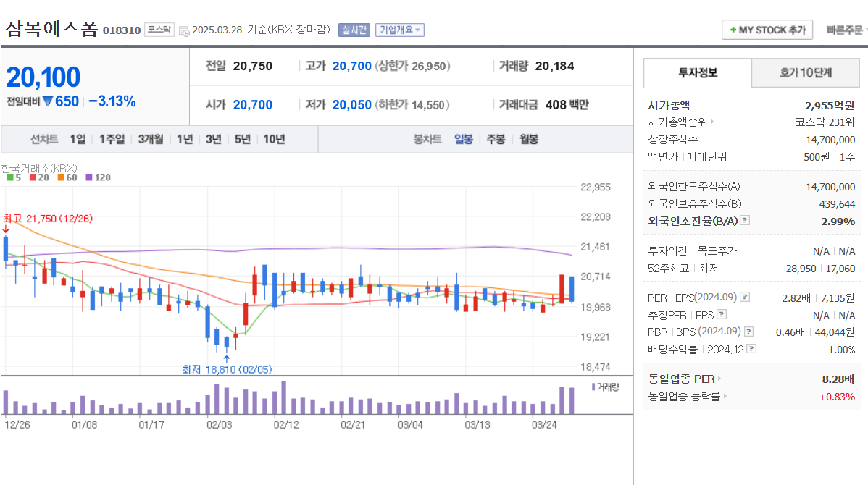The height and width of the screenshot is (485, 868).
Task: Expand the 동일업종 PER arrow link
Action: [x=719, y=379]
